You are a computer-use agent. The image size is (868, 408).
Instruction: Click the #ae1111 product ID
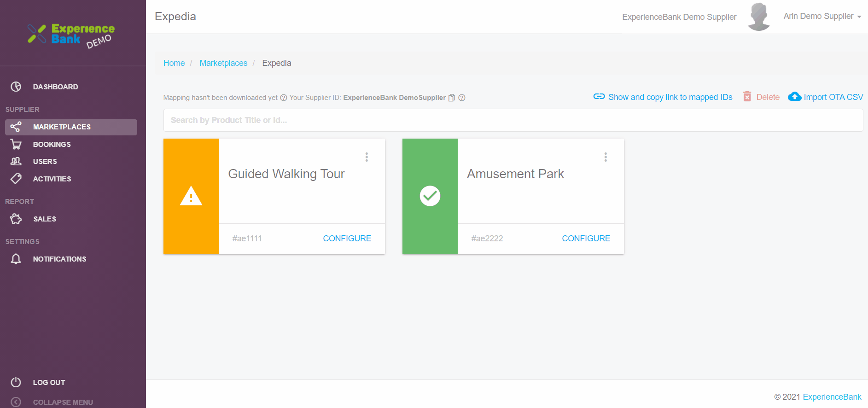click(x=247, y=239)
